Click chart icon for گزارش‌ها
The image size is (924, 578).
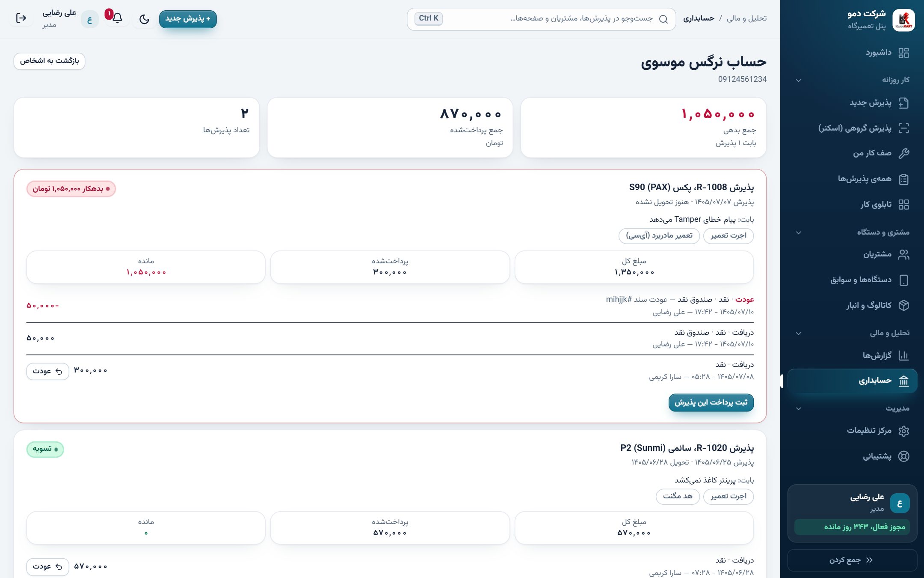coord(903,355)
